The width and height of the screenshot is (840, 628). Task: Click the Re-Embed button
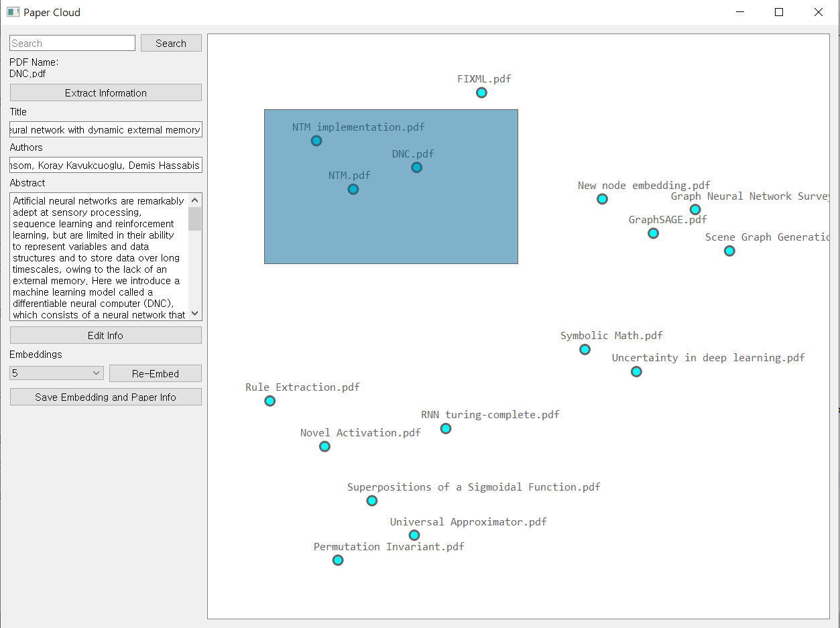point(156,373)
